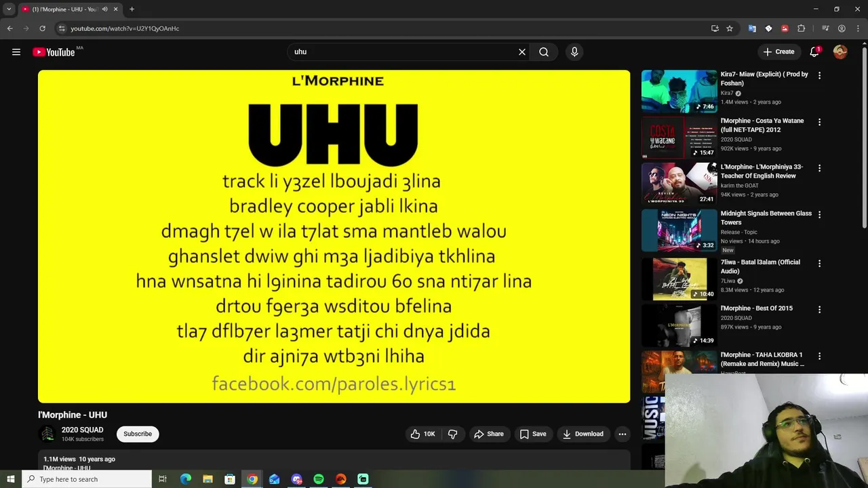Open Chrome media controls icon
The width and height of the screenshot is (868, 488).
tap(825, 28)
